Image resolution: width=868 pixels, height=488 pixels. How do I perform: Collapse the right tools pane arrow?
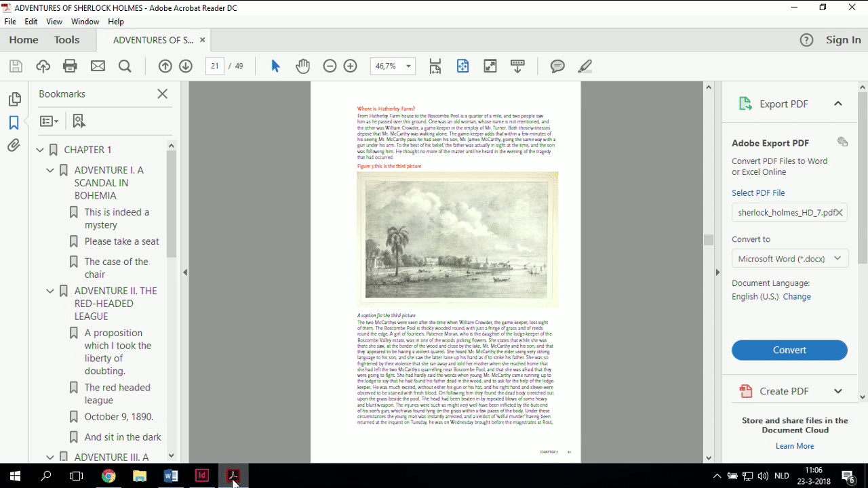717,272
